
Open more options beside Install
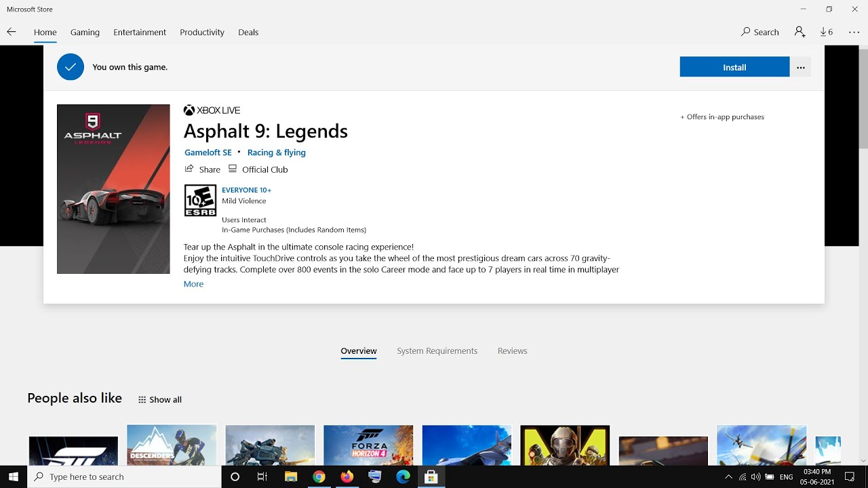[801, 67]
